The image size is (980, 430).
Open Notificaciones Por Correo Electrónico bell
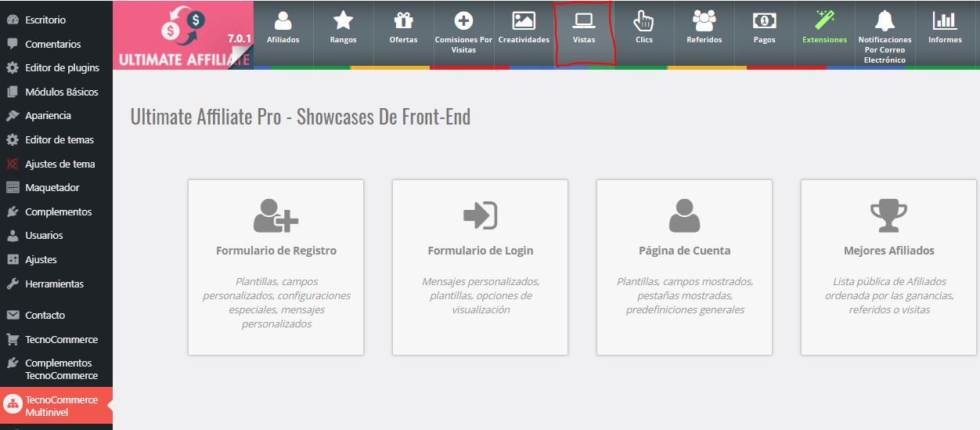(885, 21)
